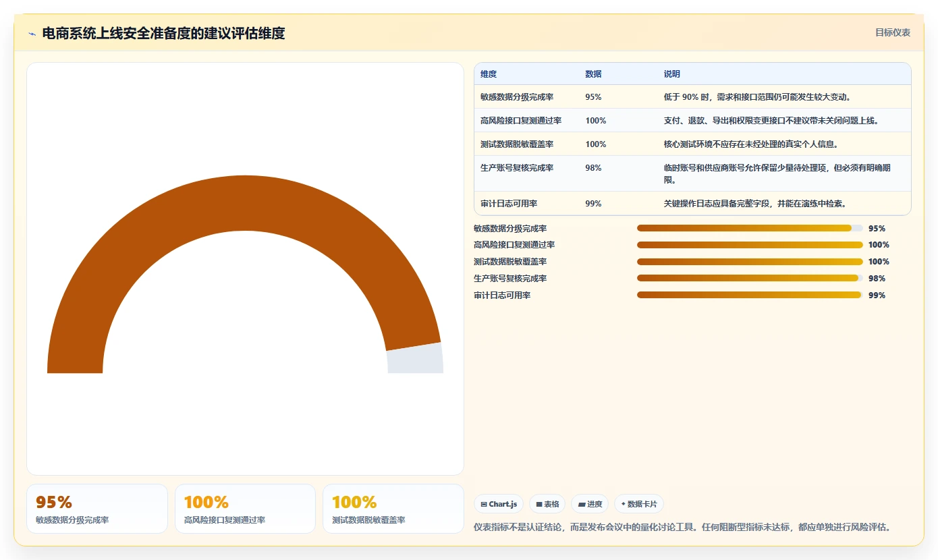Click the grey unfilled segment of the gauge

(415, 358)
